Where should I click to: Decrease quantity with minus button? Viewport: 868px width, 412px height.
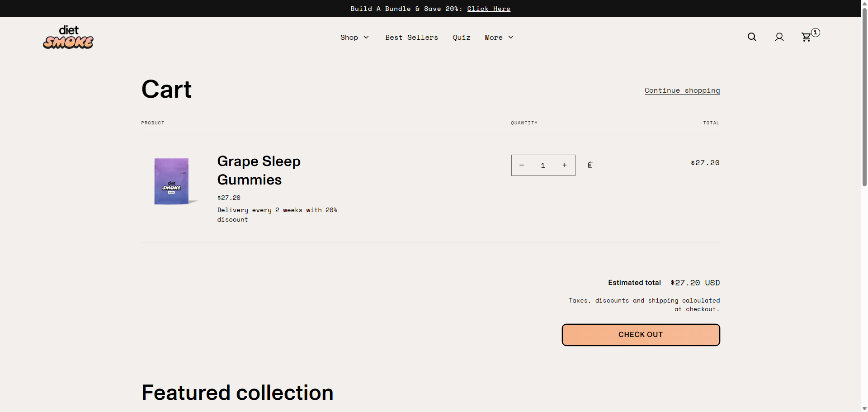click(x=521, y=165)
